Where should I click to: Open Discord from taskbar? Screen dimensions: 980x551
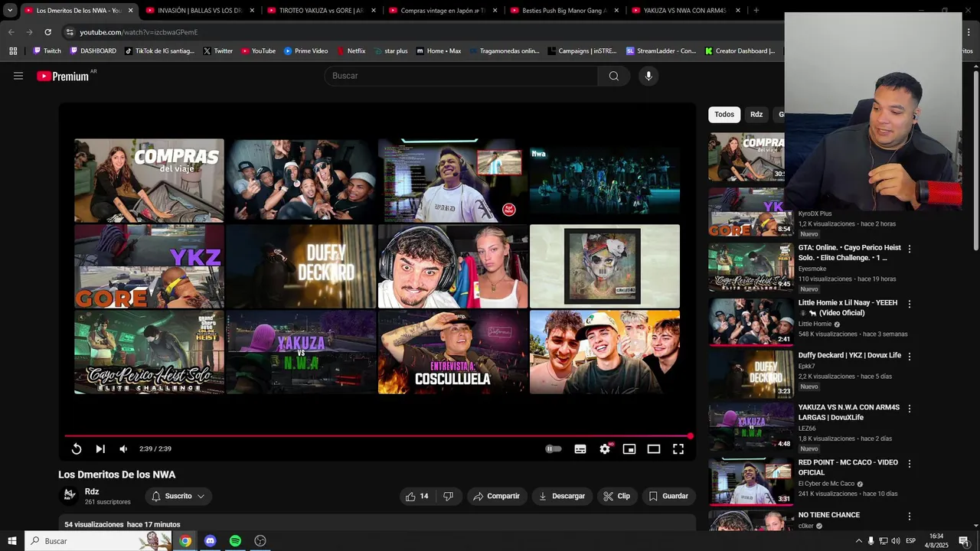(x=211, y=541)
